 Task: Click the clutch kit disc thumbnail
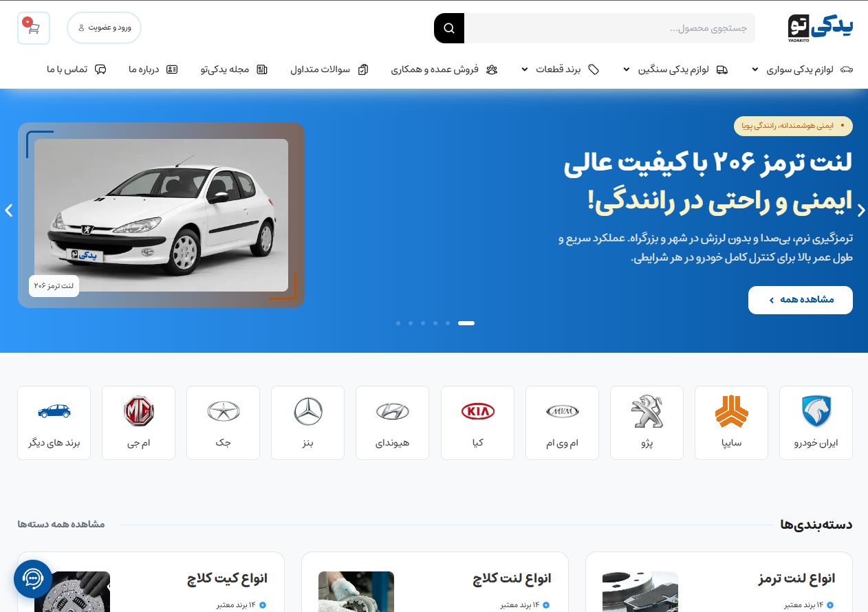click(x=72, y=591)
